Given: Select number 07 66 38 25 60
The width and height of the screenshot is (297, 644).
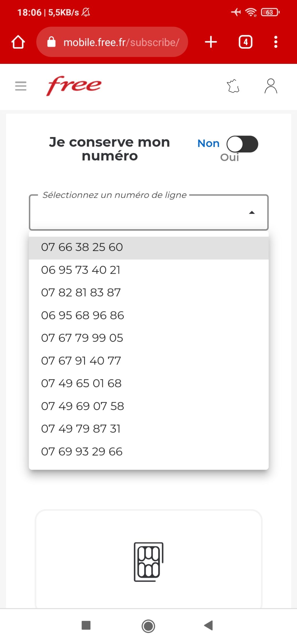Looking at the screenshot, I should coord(82,248).
